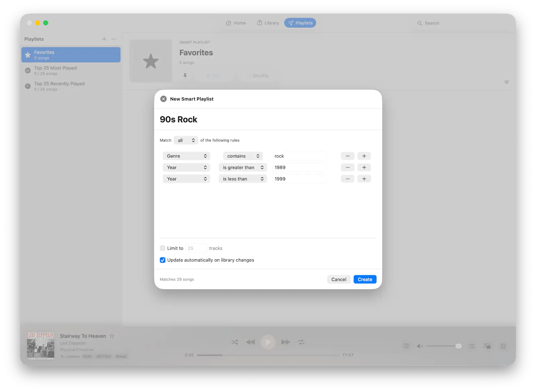Open the lyrics panel icon
The width and height of the screenshot is (536, 392).
pyautogui.click(x=406, y=346)
